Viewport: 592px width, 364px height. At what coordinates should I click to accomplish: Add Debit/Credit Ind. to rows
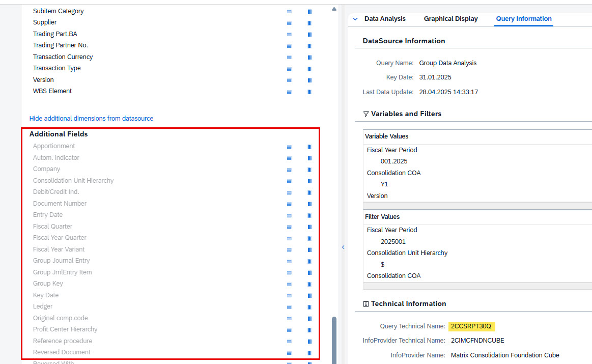[x=289, y=192]
